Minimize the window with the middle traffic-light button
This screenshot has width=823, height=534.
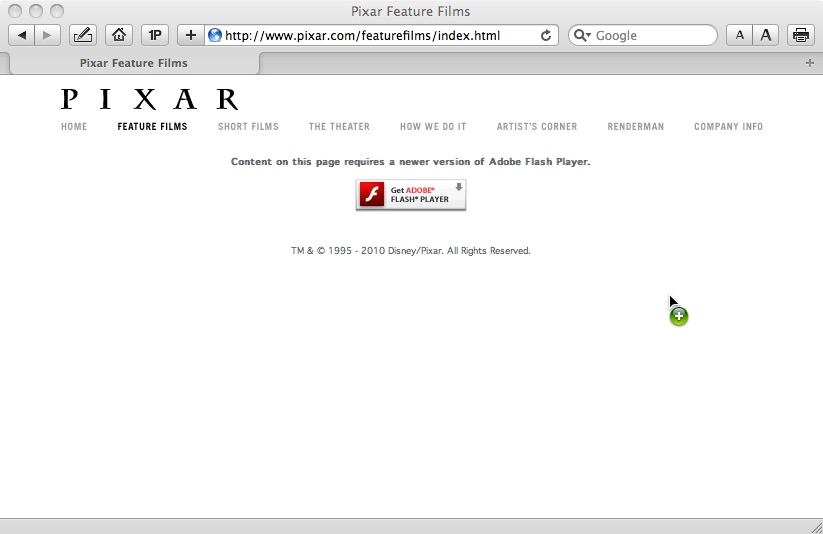click(36, 11)
